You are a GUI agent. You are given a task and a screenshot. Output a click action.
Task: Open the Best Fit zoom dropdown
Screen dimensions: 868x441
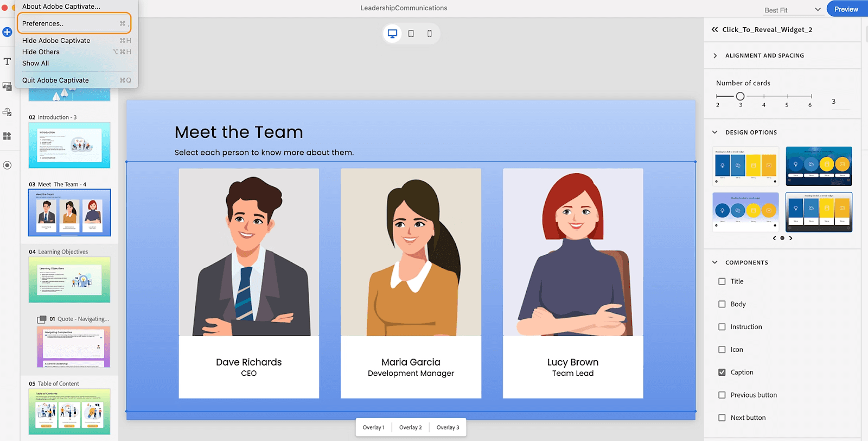click(792, 10)
